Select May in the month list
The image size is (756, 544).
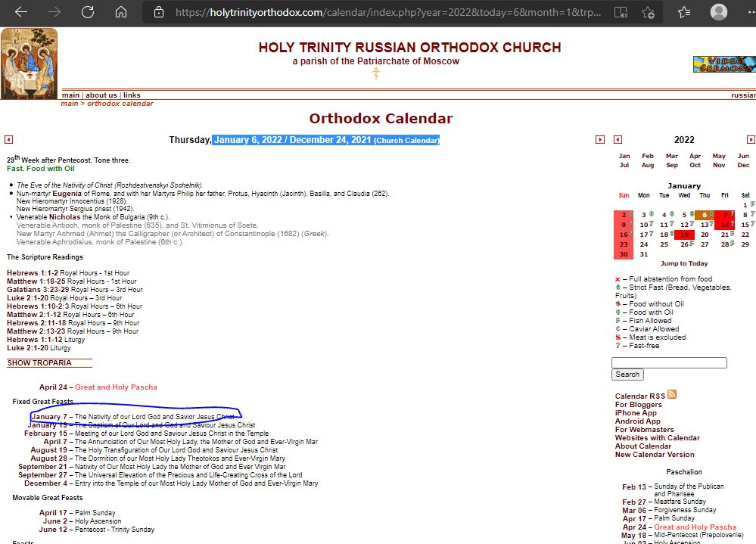[719, 156]
